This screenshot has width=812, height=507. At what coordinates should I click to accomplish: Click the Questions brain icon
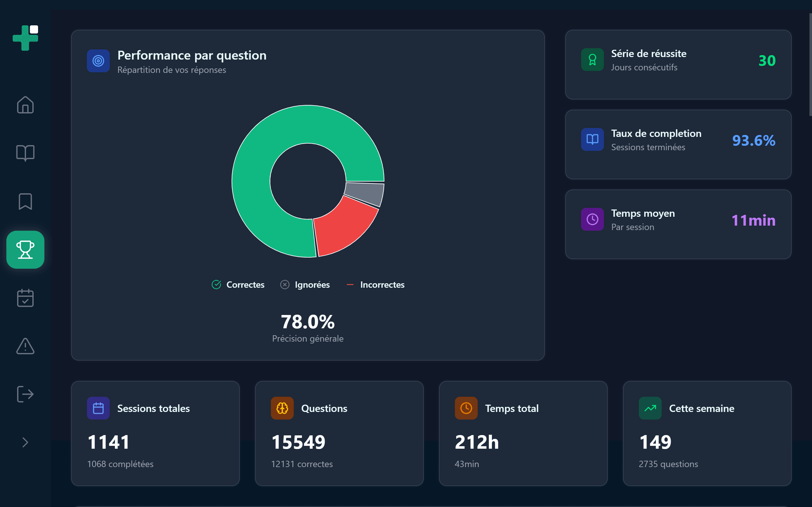pos(282,408)
